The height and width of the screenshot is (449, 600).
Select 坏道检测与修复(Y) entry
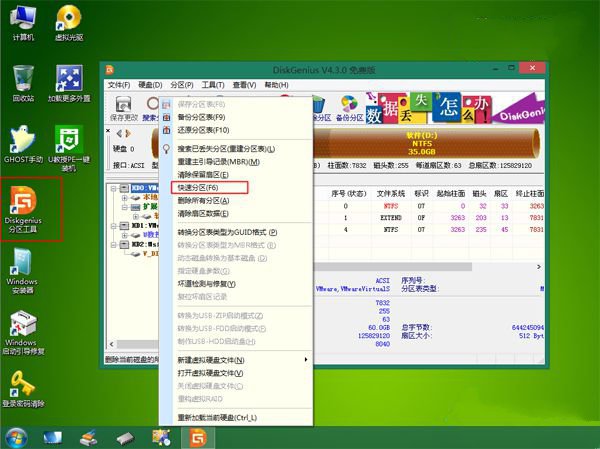point(236,284)
